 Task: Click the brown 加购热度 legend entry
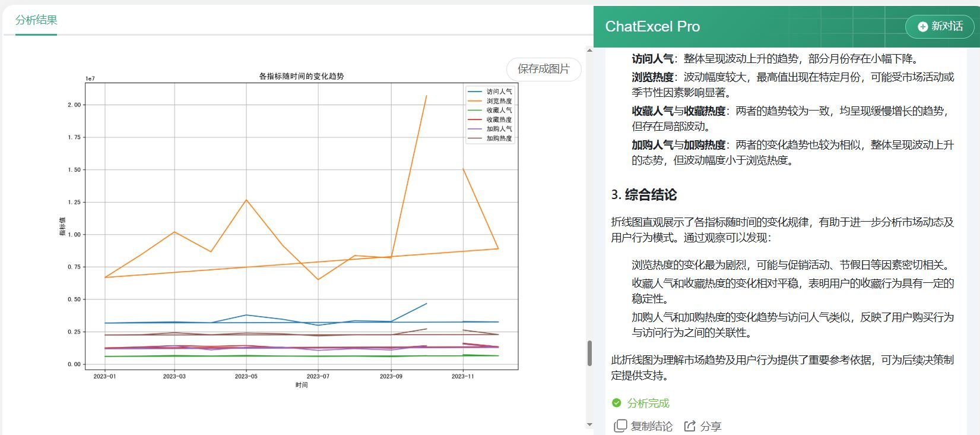coord(499,138)
